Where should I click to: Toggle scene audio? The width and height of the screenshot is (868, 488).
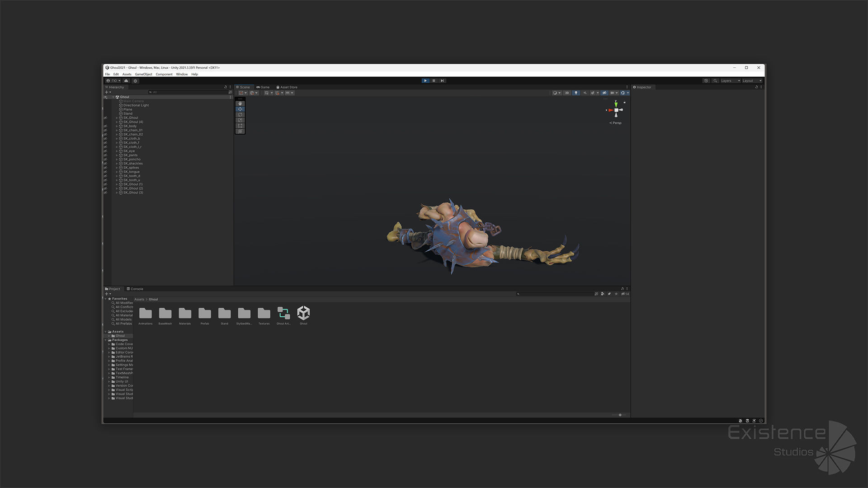click(585, 93)
